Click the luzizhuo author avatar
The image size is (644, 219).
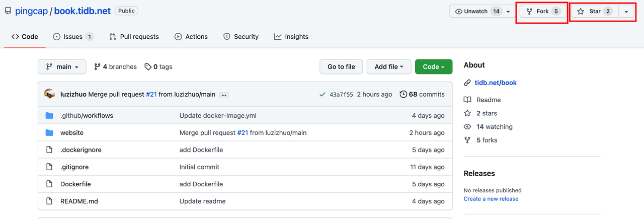pos(49,94)
